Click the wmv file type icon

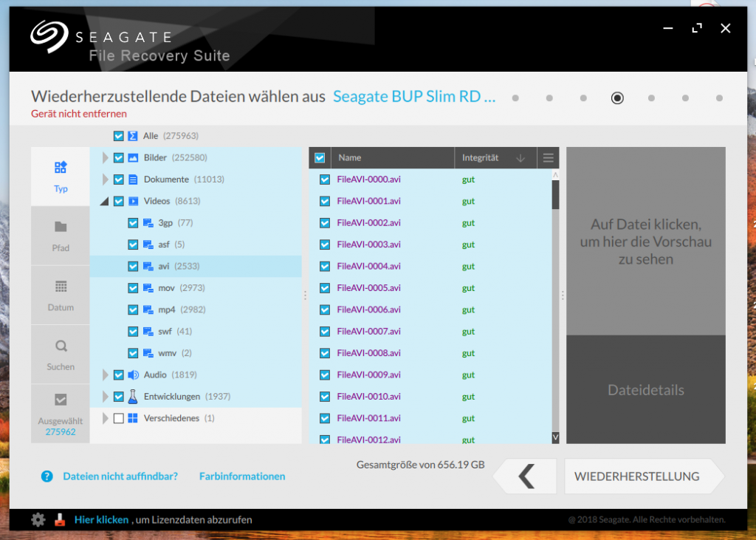(148, 353)
